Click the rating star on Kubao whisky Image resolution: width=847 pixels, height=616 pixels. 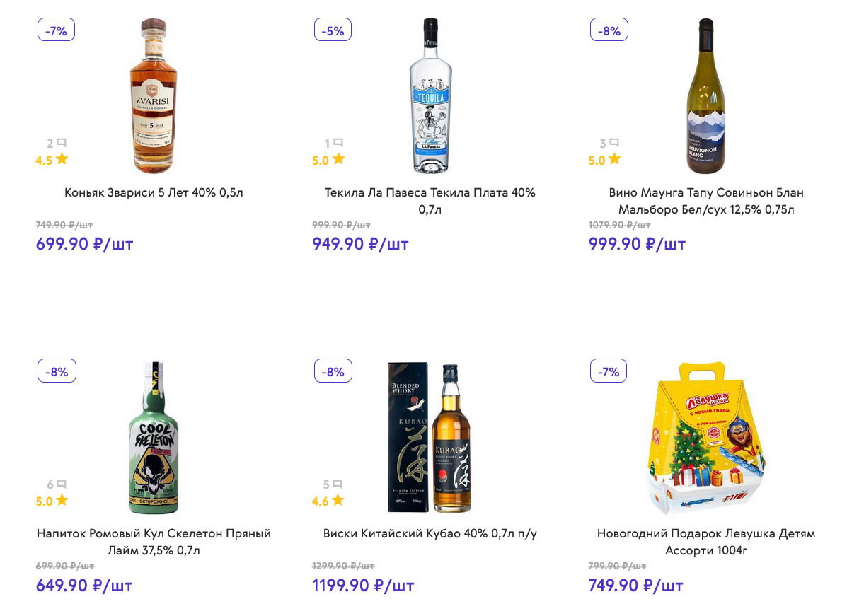tap(338, 501)
